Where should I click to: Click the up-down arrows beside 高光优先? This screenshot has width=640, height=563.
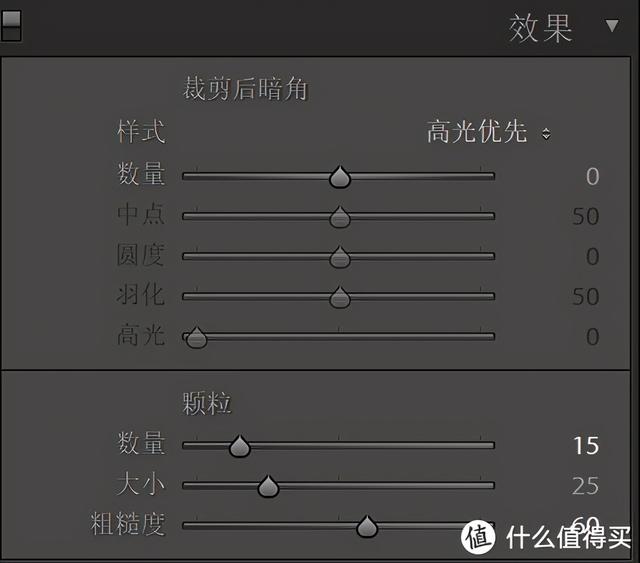(x=546, y=134)
